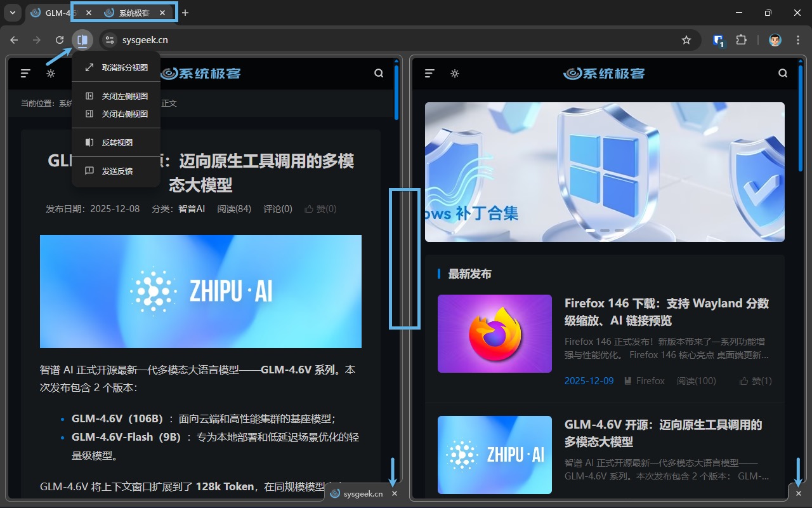This screenshot has height=508, width=812.
Task: Open the Chrome extensions puzzle icon
Action: (742, 39)
